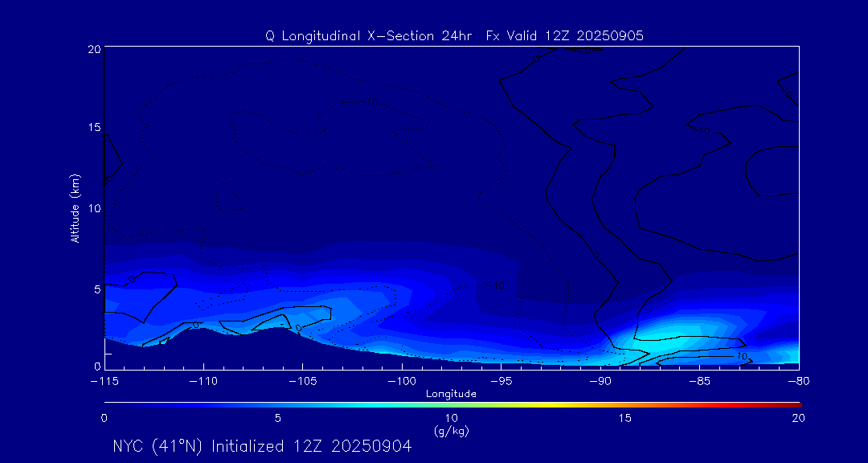The width and height of the screenshot is (868, 463).
Task: Click the colorbar label 0
Action: pos(104,419)
